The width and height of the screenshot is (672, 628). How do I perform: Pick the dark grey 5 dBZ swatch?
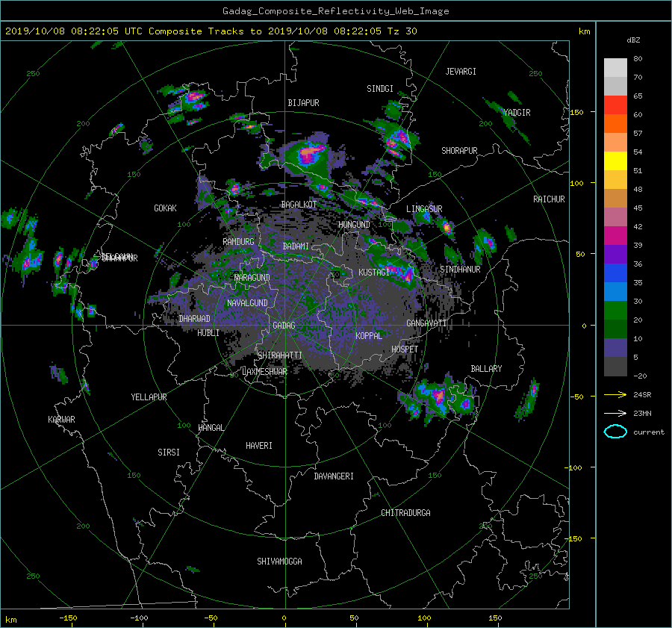[x=615, y=366]
